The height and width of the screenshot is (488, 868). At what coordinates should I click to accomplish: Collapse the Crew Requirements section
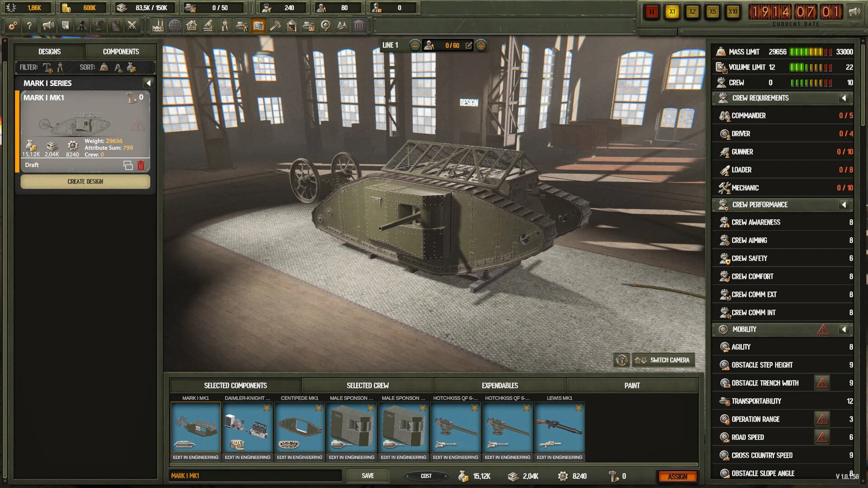[844, 98]
